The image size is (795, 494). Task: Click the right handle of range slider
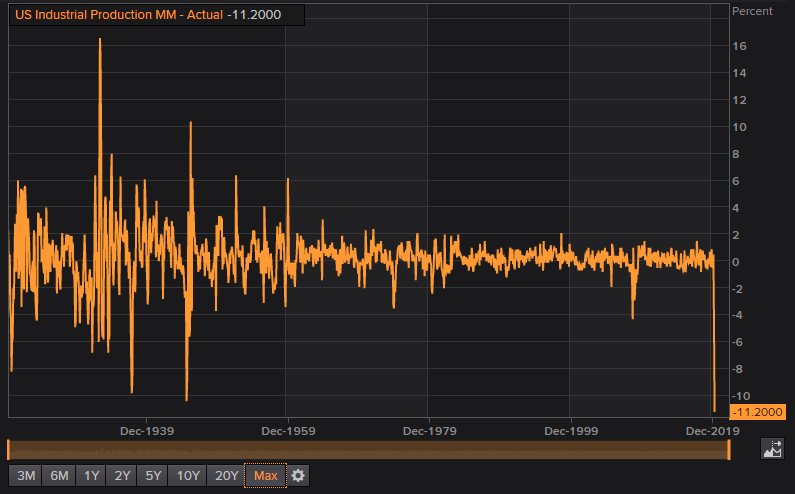tap(729, 450)
